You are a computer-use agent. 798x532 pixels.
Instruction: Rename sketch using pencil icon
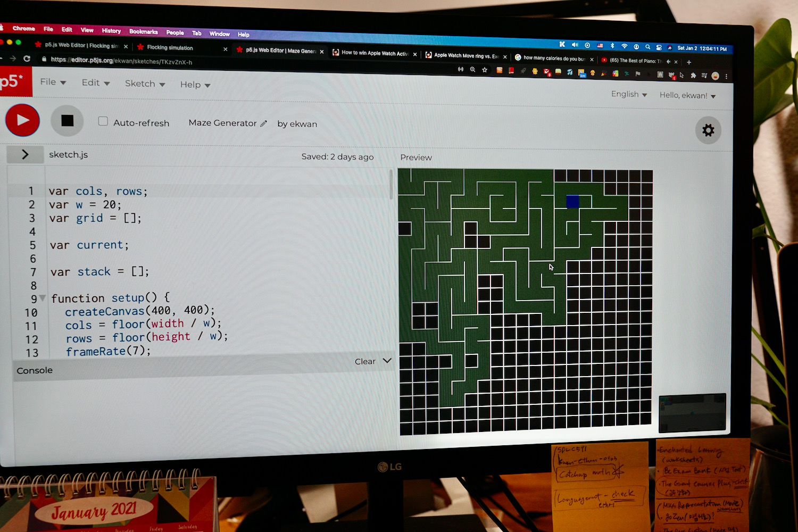(x=263, y=123)
